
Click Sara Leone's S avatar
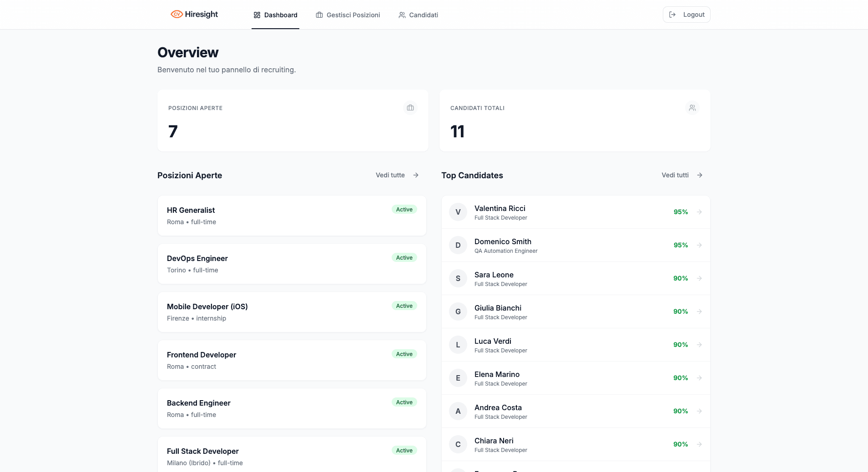(x=458, y=278)
